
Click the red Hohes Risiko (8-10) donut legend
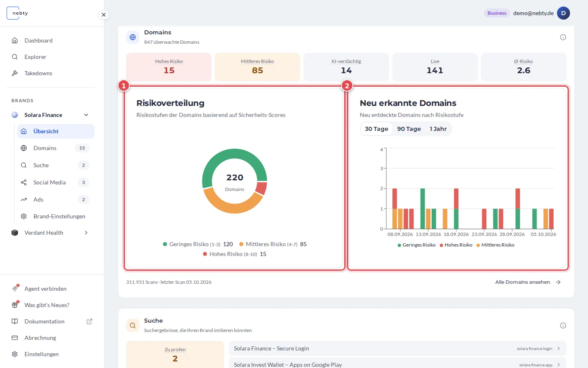[234, 254]
